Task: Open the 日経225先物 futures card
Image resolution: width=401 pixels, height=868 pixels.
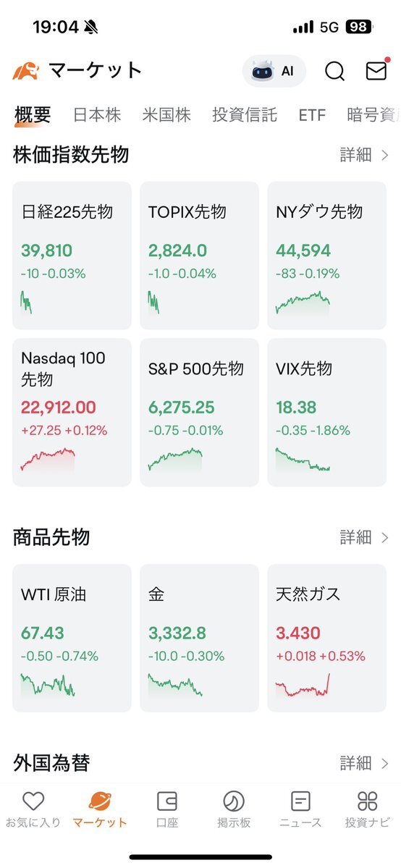Action: pos(72,256)
